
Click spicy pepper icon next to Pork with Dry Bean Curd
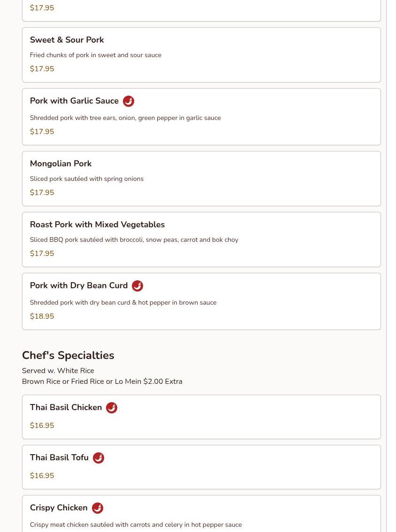click(x=137, y=286)
